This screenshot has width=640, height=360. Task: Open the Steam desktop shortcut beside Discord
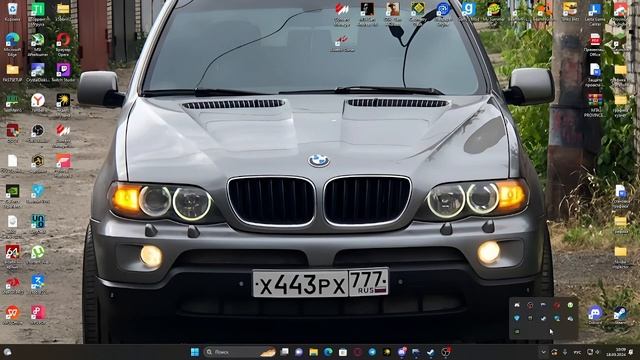(x=620, y=313)
